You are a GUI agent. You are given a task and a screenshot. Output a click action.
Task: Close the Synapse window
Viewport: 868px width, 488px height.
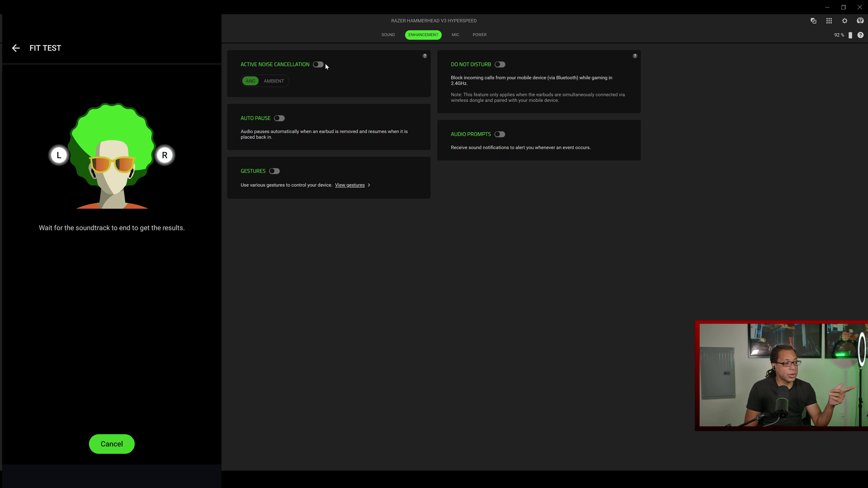[x=860, y=7]
